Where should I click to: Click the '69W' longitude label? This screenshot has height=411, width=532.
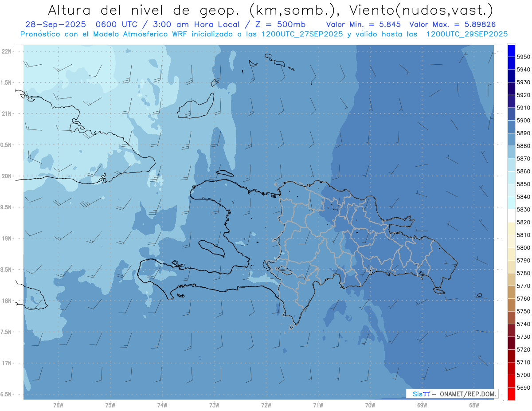422,405
